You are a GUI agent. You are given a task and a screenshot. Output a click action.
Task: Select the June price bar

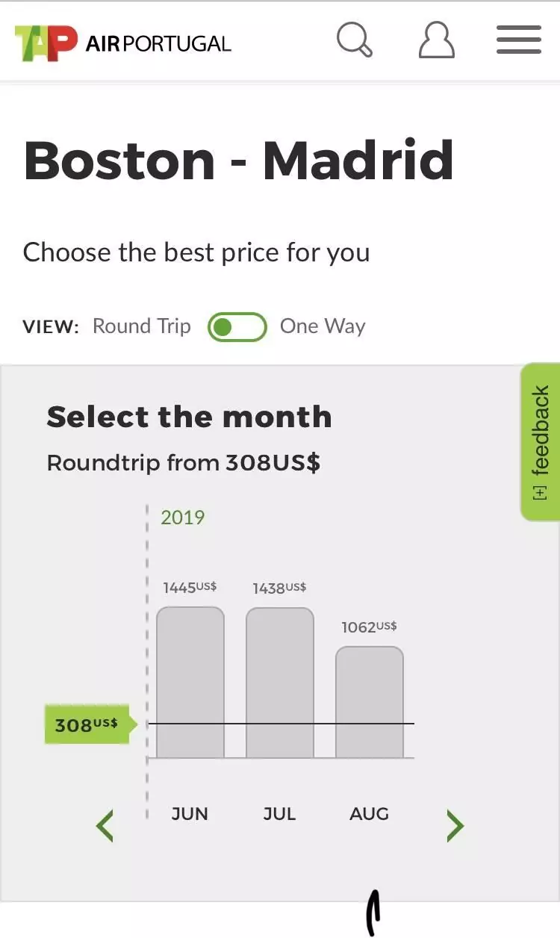(190, 683)
